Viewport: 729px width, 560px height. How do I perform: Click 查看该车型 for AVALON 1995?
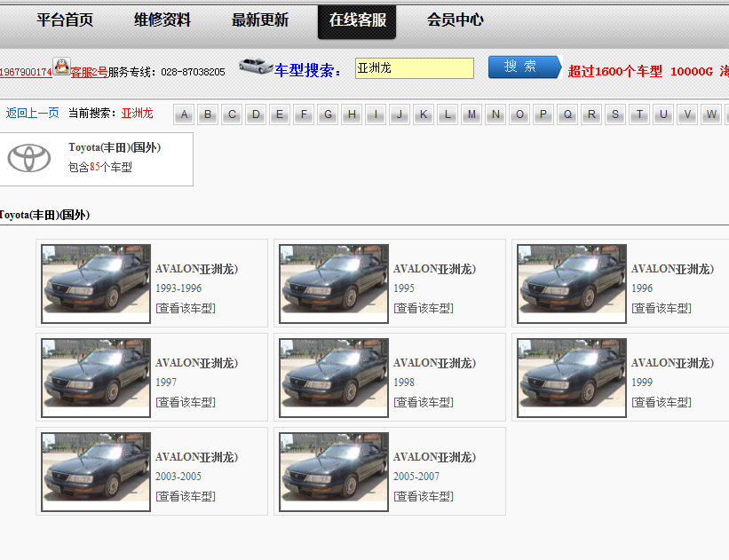(424, 308)
